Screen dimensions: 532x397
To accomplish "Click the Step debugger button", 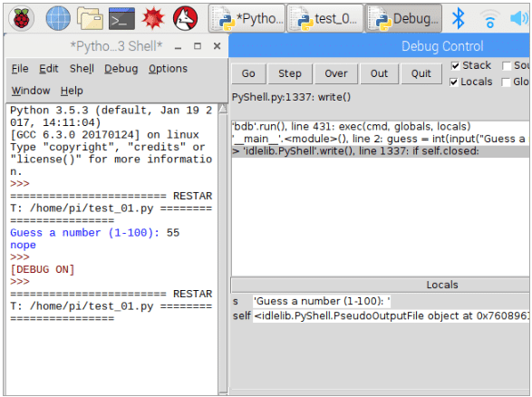I will click(x=290, y=73).
